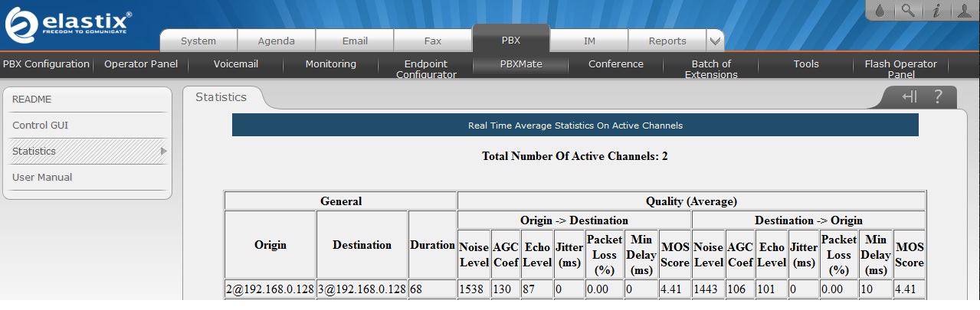Image resolution: width=980 pixels, height=310 pixels.
Task: Click the info icon in header
Action: click(936, 11)
